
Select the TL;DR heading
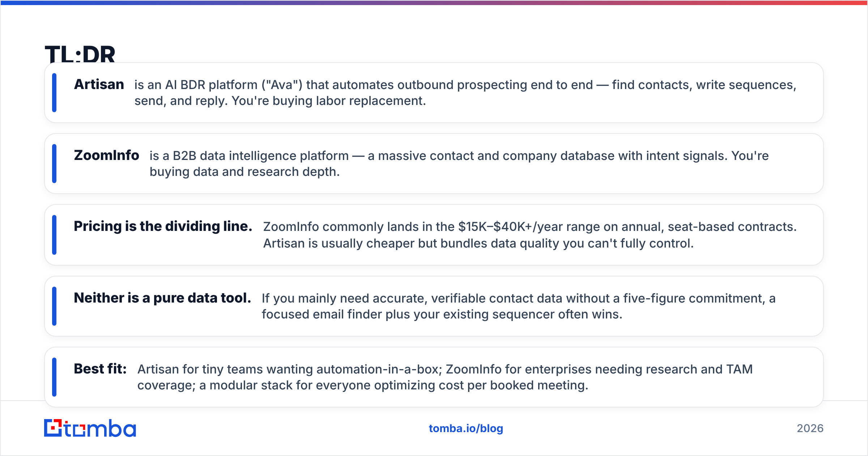[x=80, y=54]
